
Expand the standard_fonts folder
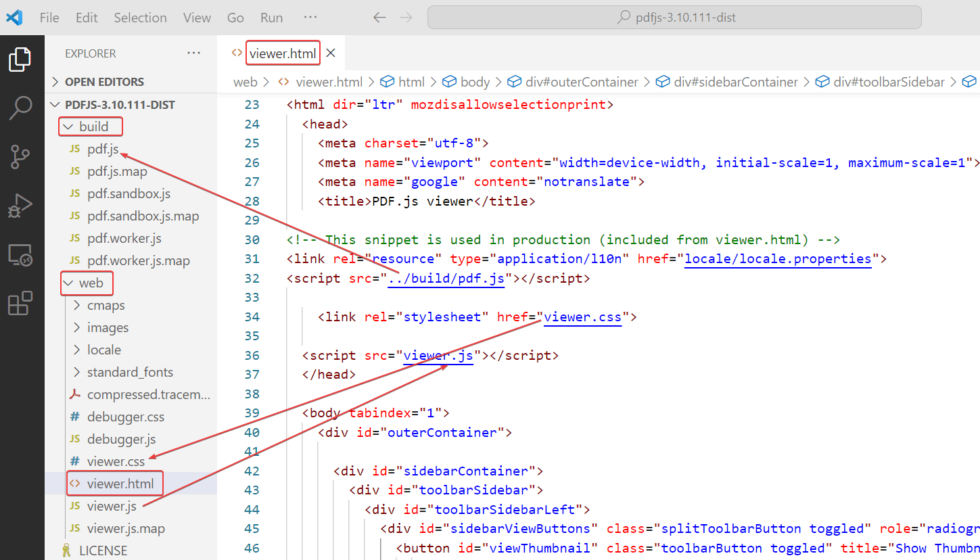[131, 372]
